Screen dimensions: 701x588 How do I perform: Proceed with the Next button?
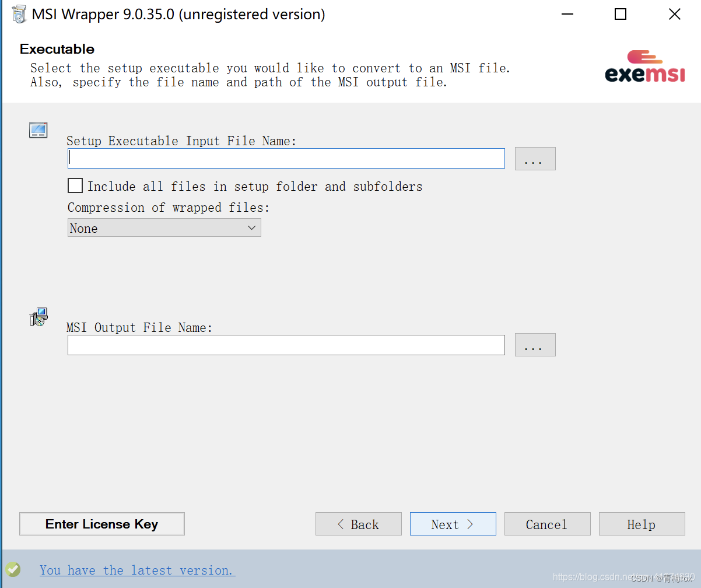point(453,524)
